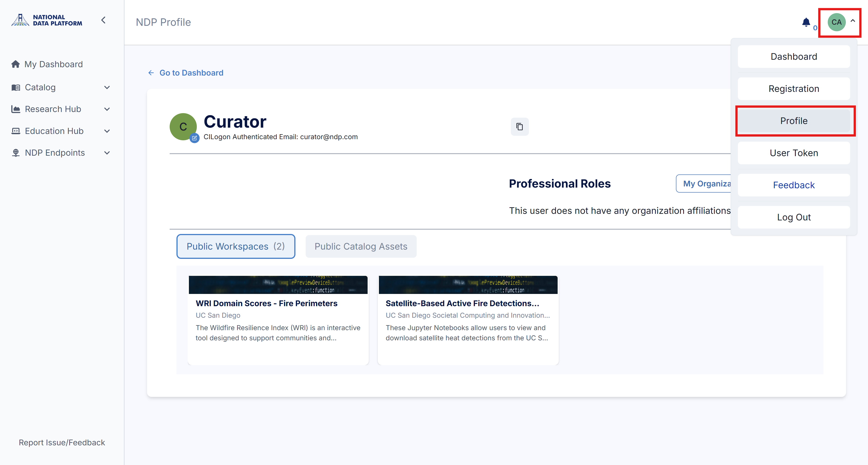The image size is (868, 465).
Task: Expand the Catalog sidebar section
Action: (61, 87)
